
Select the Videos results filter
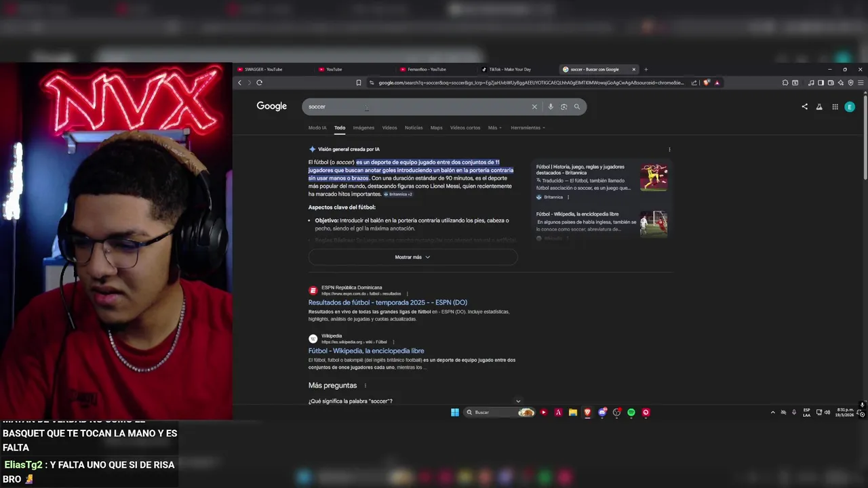click(x=389, y=127)
